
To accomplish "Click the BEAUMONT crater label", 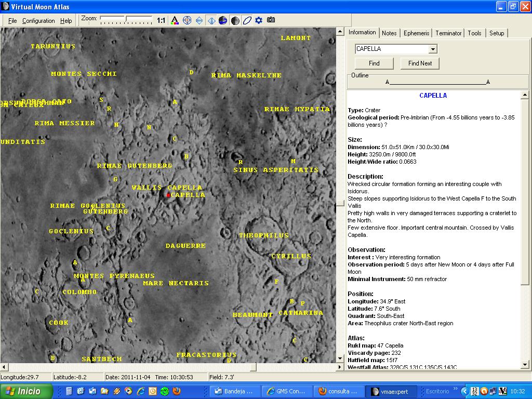I will pyautogui.click(x=253, y=315).
